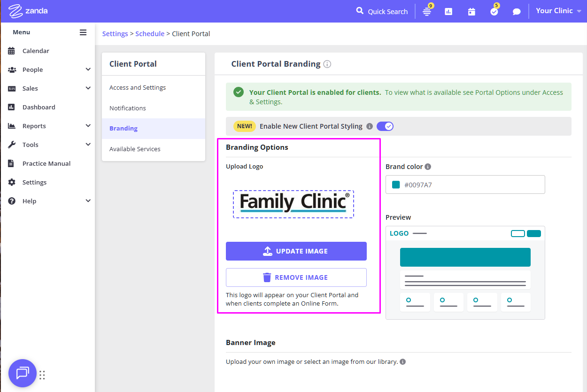Select Access and Settings in Client Portal
This screenshot has width=587, height=392.
pyautogui.click(x=138, y=88)
